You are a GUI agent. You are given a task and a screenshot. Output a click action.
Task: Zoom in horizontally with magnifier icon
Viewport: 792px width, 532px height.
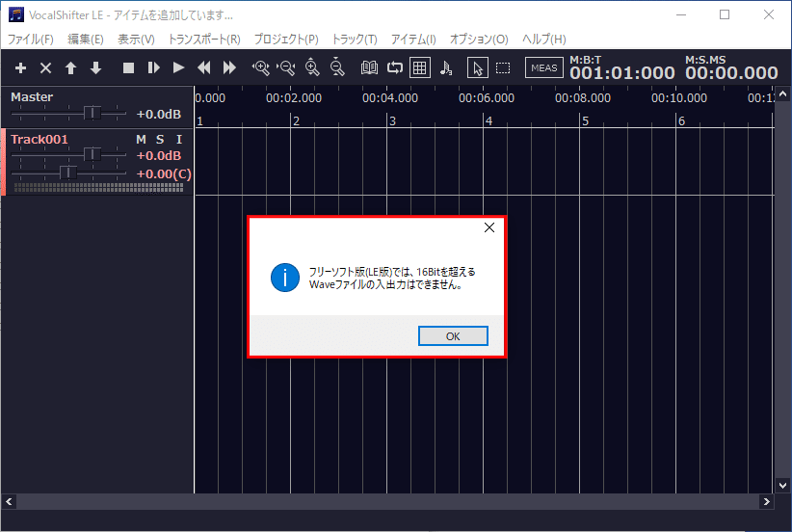[x=261, y=67]
